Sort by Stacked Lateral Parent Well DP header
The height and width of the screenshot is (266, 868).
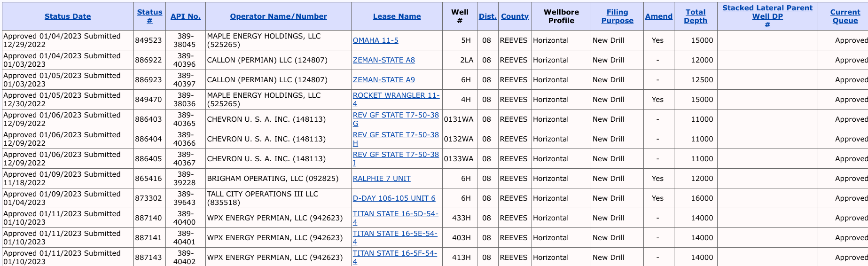[x=767, y=16]
